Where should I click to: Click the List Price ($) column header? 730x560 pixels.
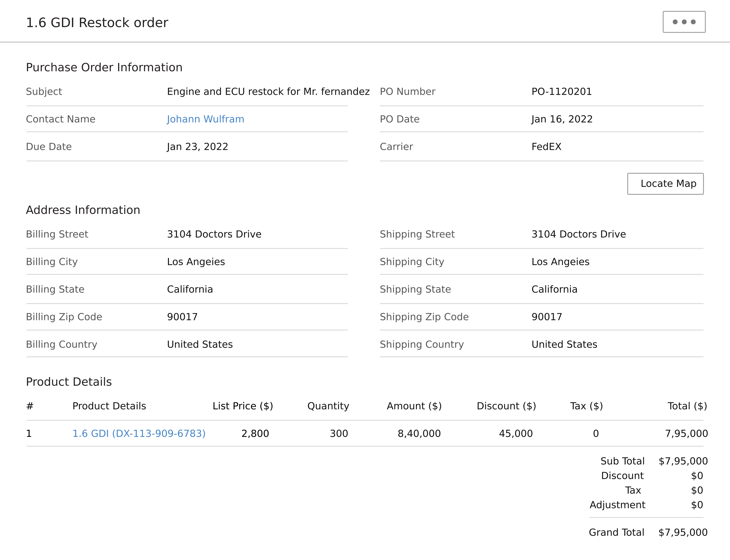[243, 406]
